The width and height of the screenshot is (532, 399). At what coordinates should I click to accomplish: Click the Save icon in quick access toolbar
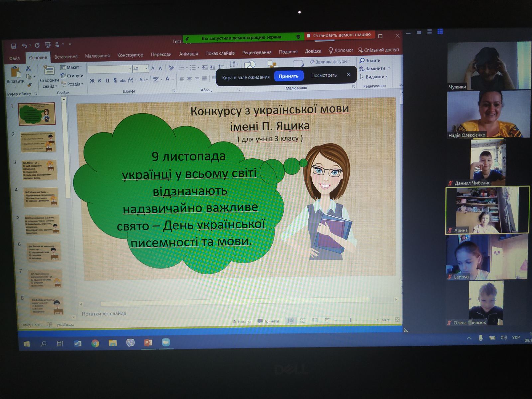[14, 46]
